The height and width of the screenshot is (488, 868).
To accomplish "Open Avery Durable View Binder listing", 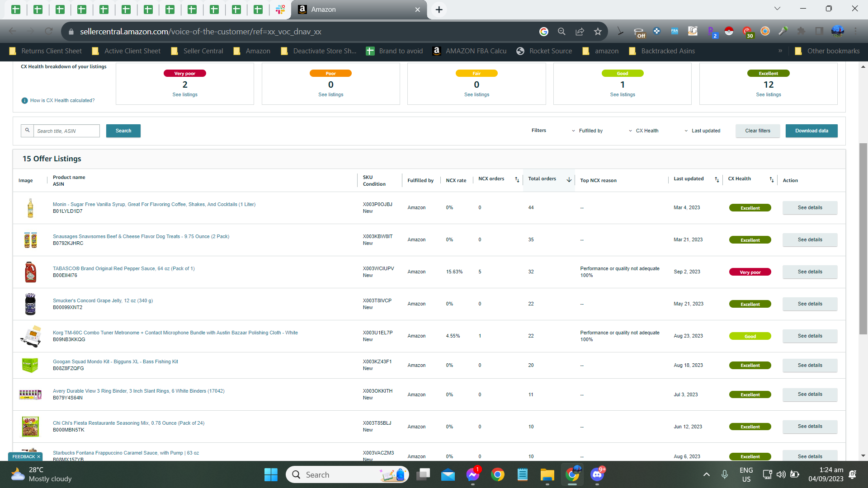I will (138, 391).
